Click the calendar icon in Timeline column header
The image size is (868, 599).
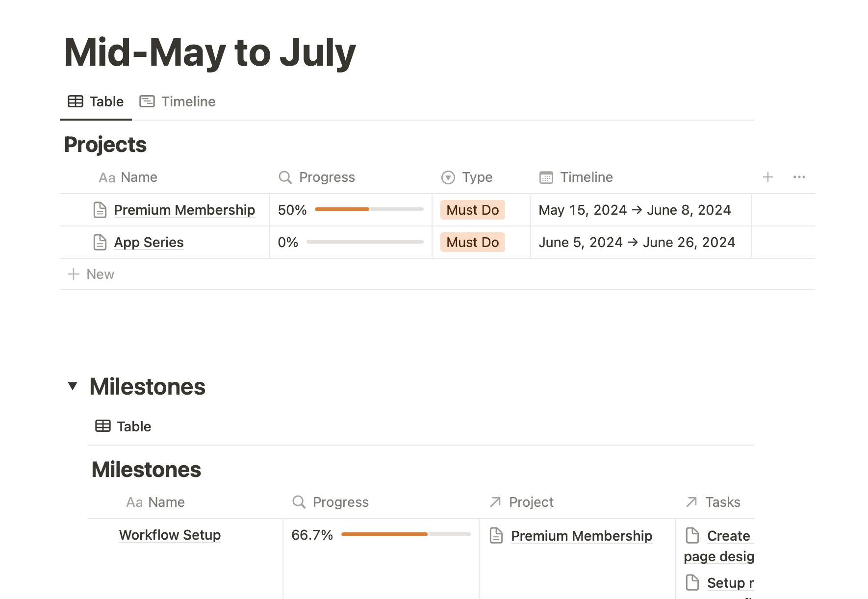pyautogui.click(x=546, y=177)
